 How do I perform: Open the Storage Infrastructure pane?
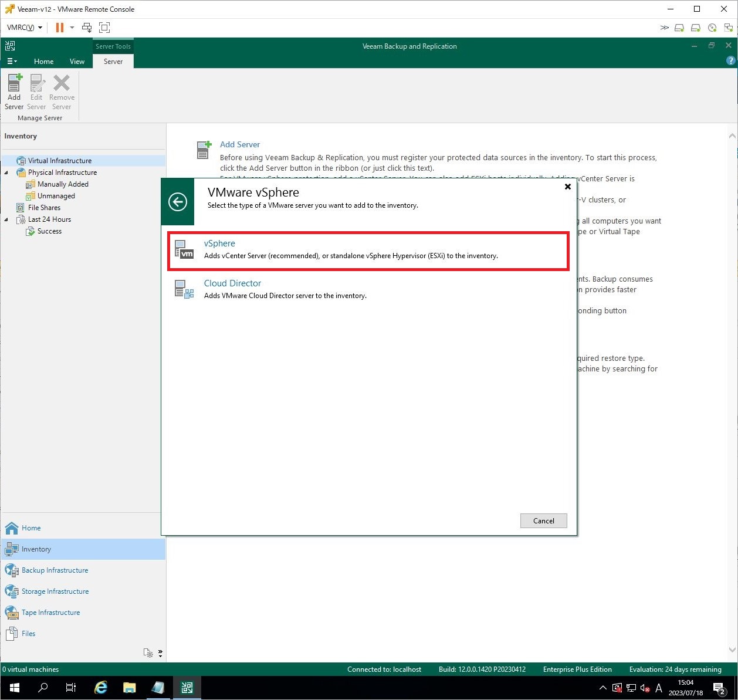coord(83,591)
